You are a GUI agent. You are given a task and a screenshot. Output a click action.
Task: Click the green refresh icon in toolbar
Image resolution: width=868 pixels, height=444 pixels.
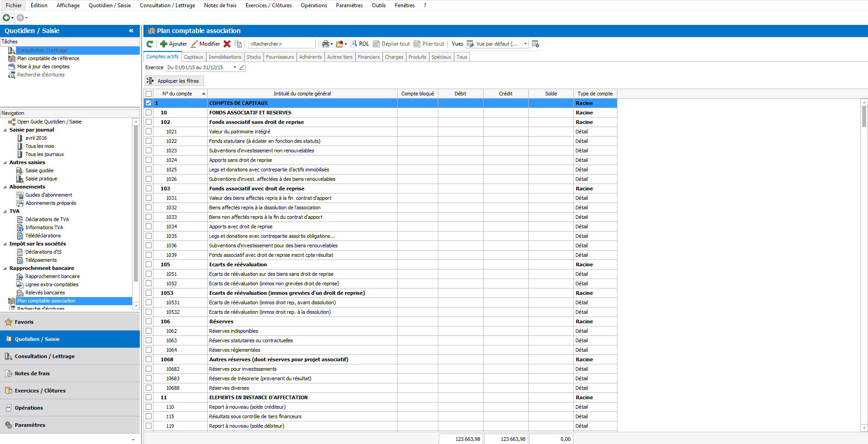(150, 44)
